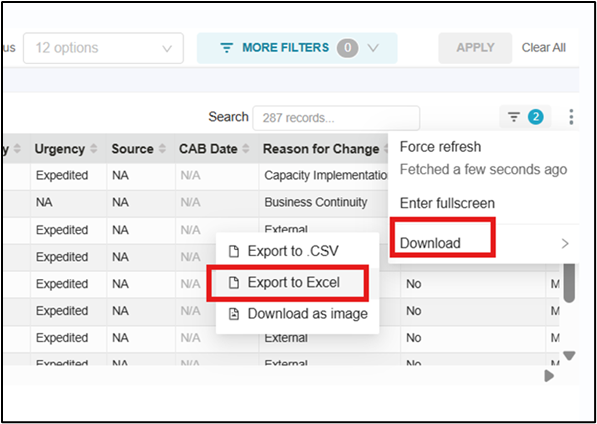Click the filter lines icon in MORE FILTERS
This screenshot has width=597, height=424.
coord(227,48)
